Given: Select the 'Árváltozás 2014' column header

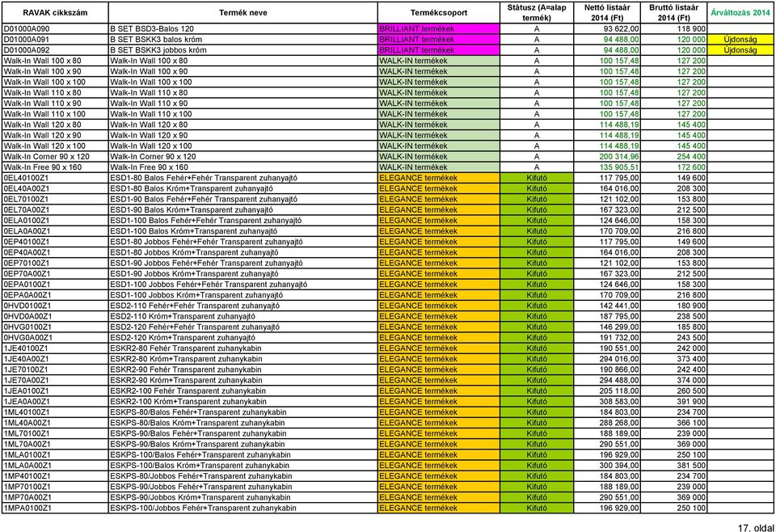Looking at the screenshot, I should (740, 13).
